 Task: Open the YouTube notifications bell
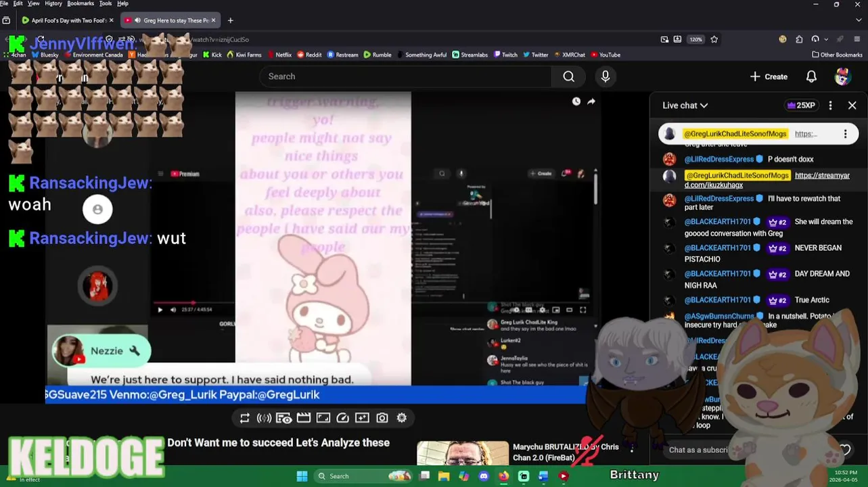click(x=811, y=76)
